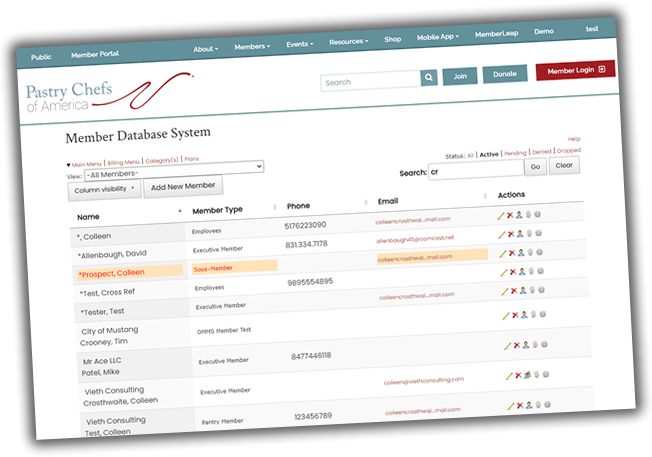Screen dimensions: 652x457
Task: Edit Prospect, Colleen via pencil icon
Action: click(x=503, y=254)
